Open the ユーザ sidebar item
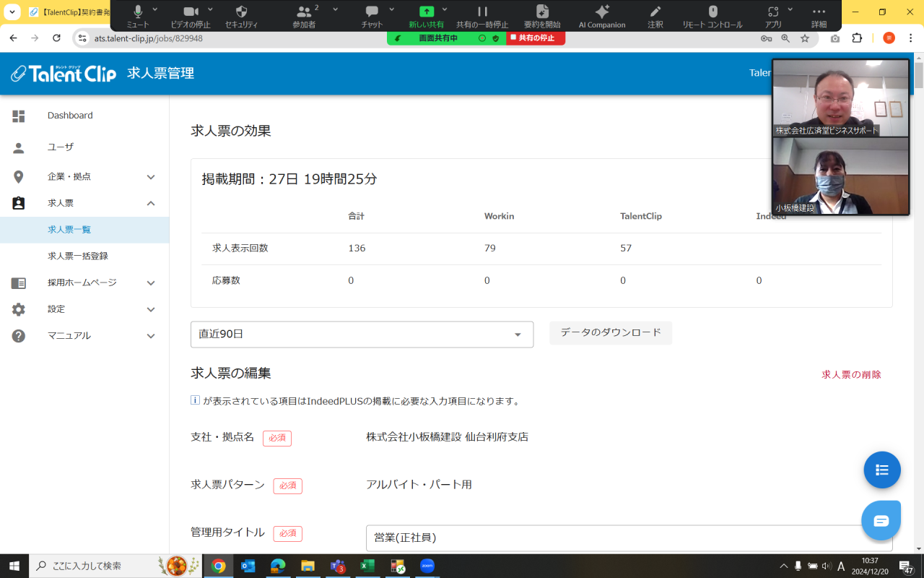This screenshot has height=578, width=924. click(x=84, y=147)
